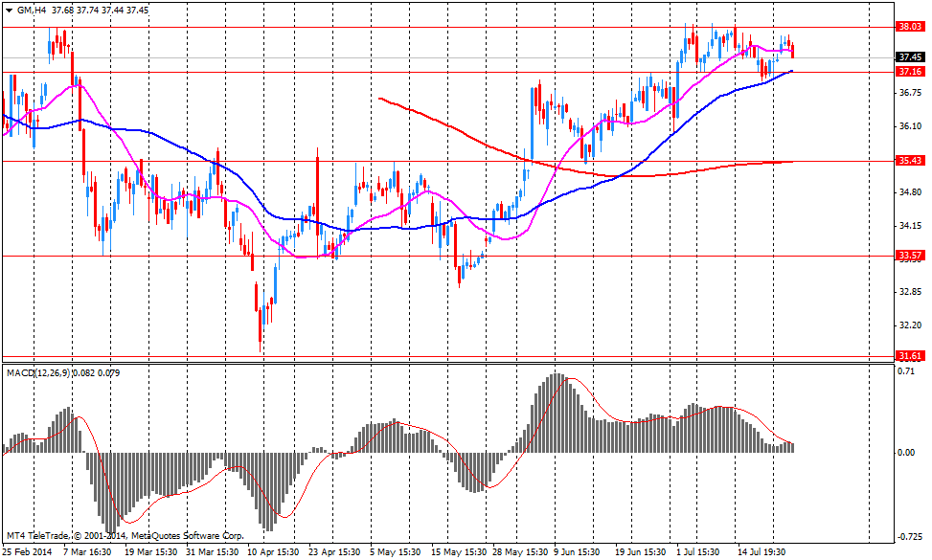The image size is (932, 560).
Task: Click the -0.725 MACD scale value
Action: tap(909, 536)
